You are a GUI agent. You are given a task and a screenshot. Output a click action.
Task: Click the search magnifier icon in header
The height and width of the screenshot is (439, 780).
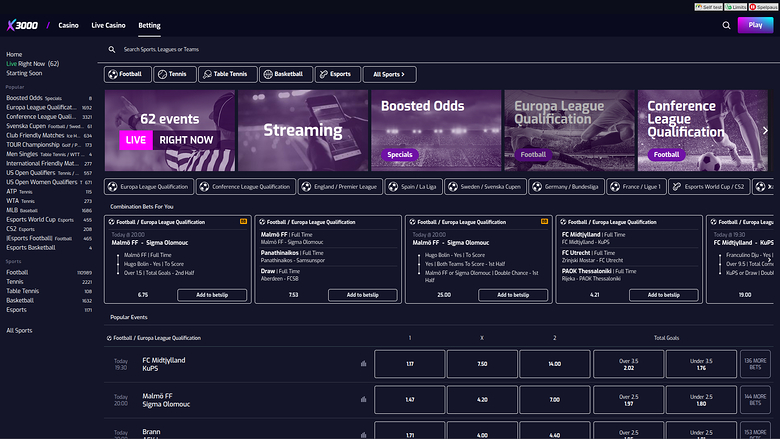point(726,25)
